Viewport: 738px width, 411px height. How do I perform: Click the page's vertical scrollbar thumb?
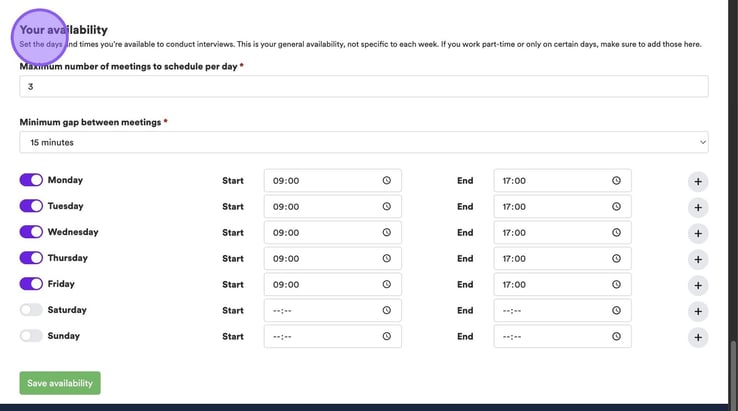[733, 370]
